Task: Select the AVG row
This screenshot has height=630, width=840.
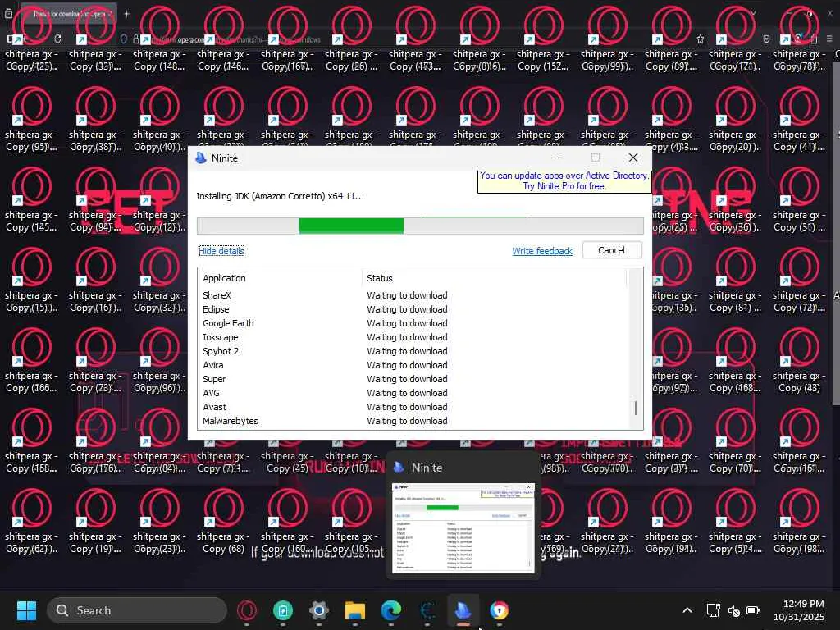Action: [x=413, y=393]
